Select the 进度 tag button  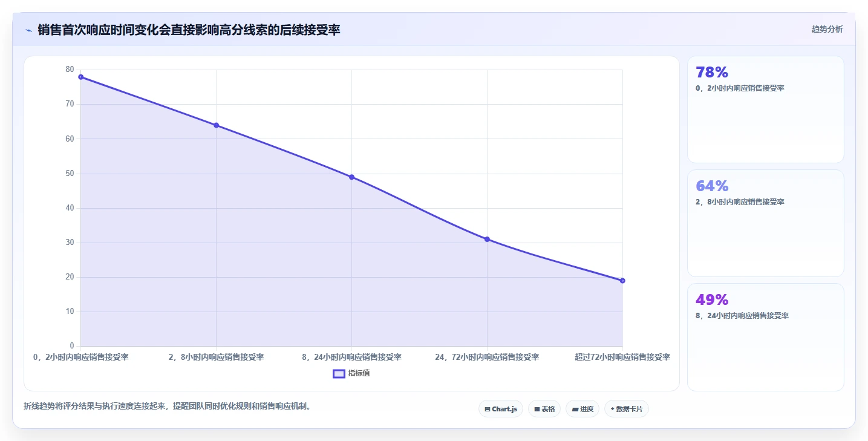point(582,409)
